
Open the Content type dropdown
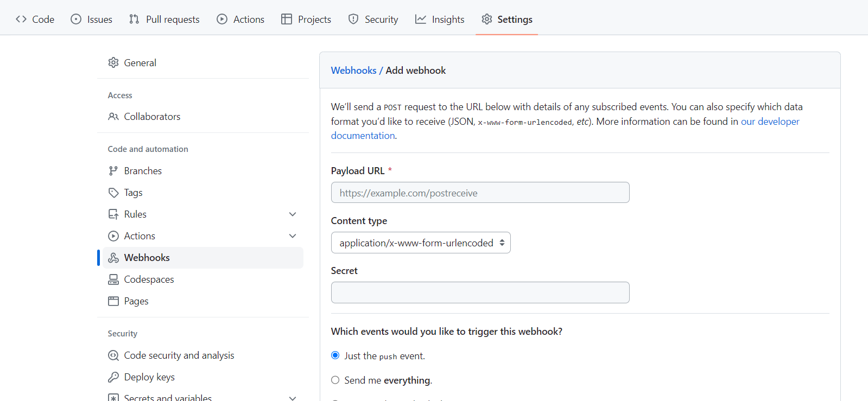(421, 243)
